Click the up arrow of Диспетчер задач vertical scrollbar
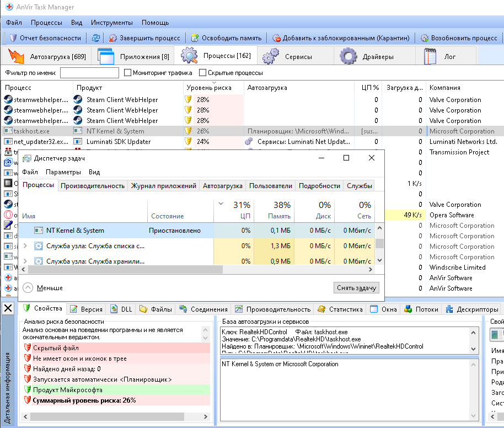This screenshot has width=504, height=428. coord(379,228)
